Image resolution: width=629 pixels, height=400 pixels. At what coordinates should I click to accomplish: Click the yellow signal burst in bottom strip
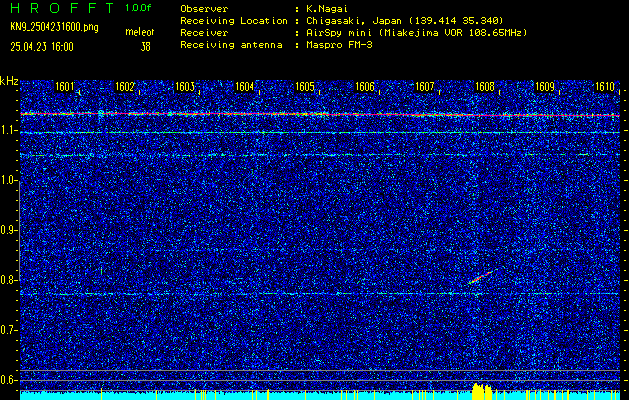[482, 392]
